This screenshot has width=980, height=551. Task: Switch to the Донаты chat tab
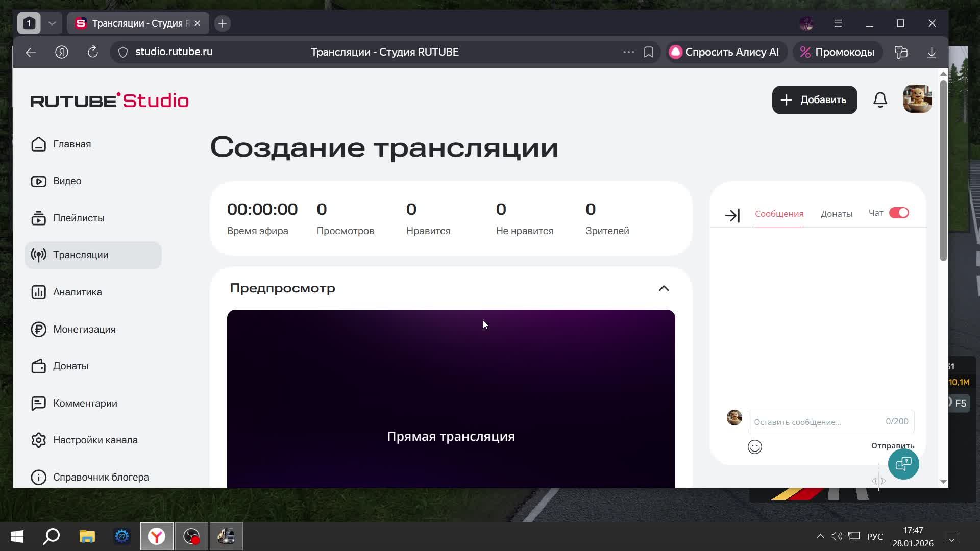click(836, 214)
